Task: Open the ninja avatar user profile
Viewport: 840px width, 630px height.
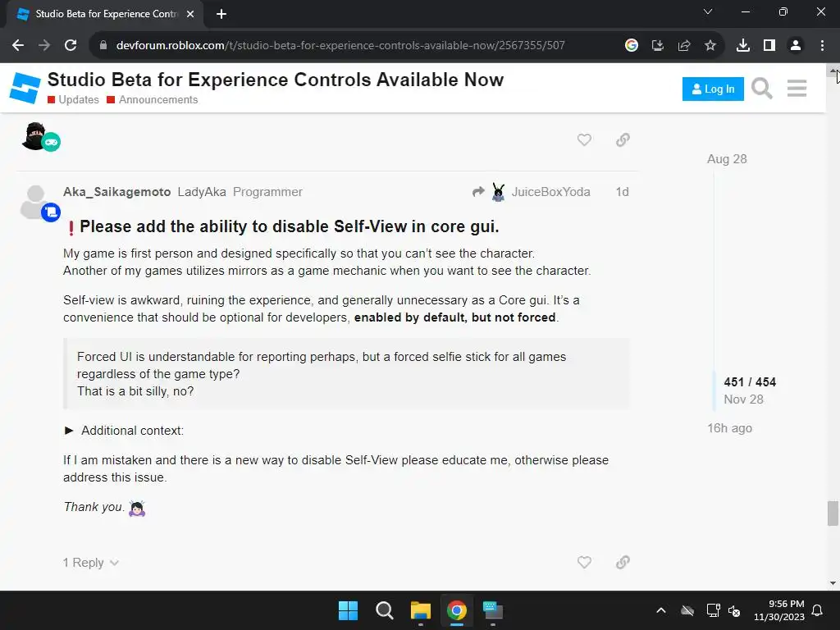Action: [x=35, y=136]
